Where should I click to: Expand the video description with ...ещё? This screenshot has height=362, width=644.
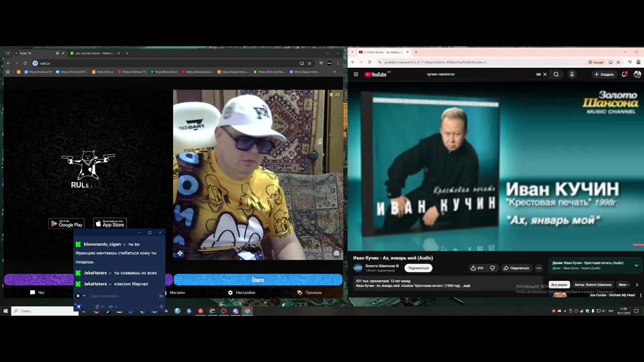coord(465,286)
